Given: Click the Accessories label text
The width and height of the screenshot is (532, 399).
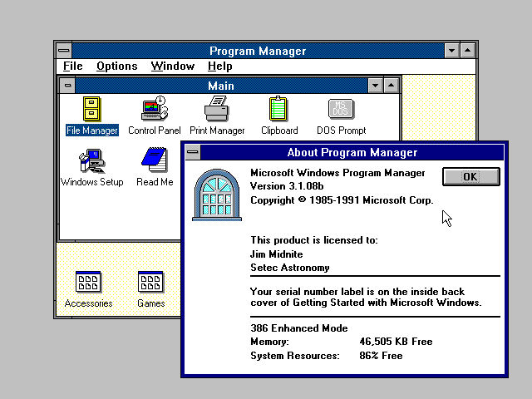Looking at the screenshot, I should pos(88,303).
